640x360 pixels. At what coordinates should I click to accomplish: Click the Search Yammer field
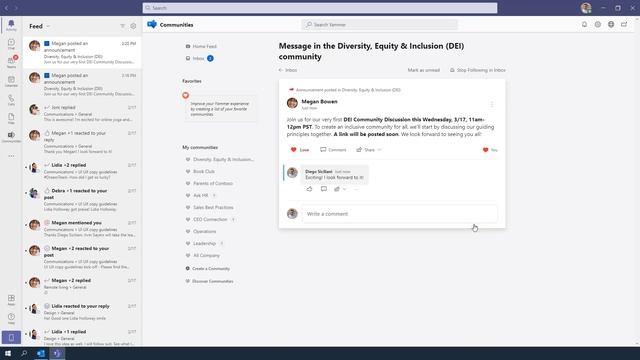click(380, 24)
